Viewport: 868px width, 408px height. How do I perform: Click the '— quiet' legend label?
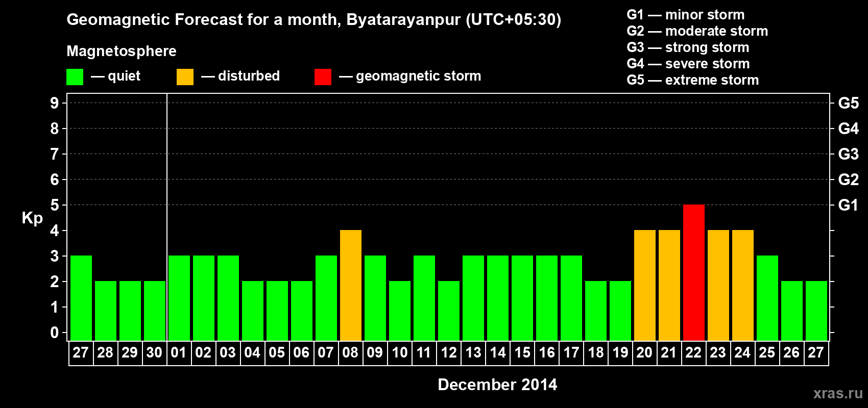pos(115,76)
